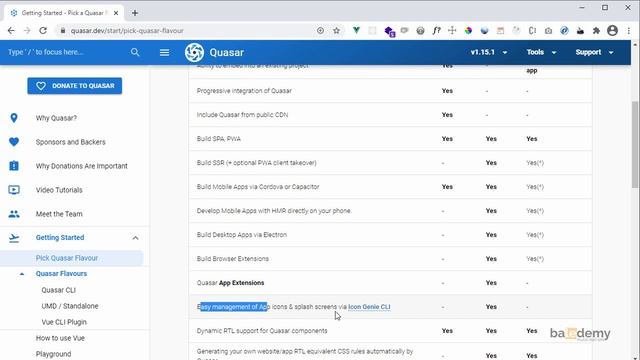Open Quasar CLI flavour page
Screen dimensions: 640x360
[x=58, y=290]
